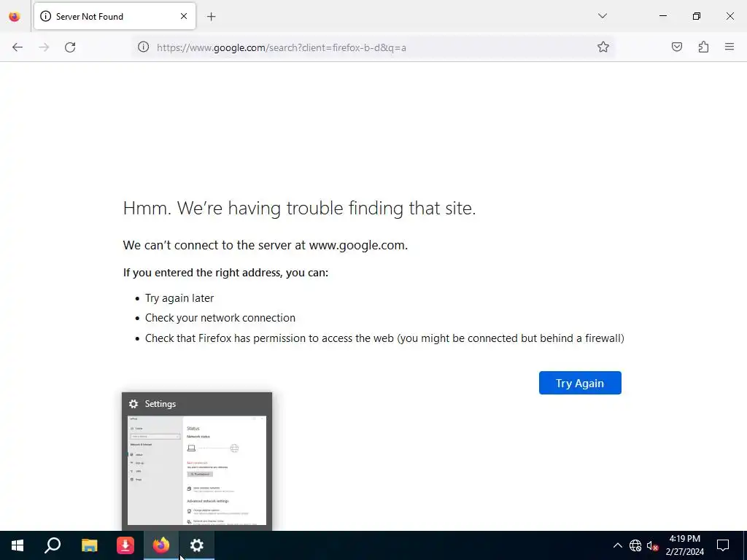747x560 pixels.
Task: Restore down the Firefox window
Action: click(x=697, y=16)
